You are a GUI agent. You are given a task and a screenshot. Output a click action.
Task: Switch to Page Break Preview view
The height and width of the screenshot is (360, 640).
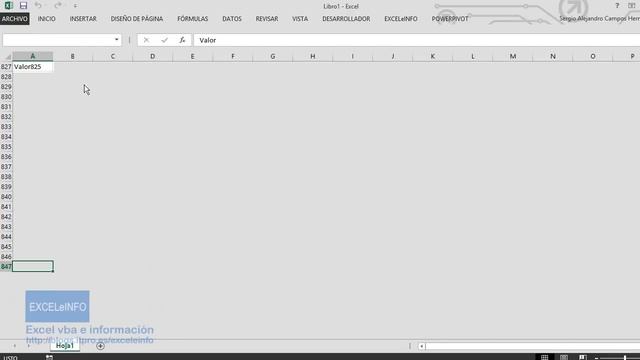point(583,358)
